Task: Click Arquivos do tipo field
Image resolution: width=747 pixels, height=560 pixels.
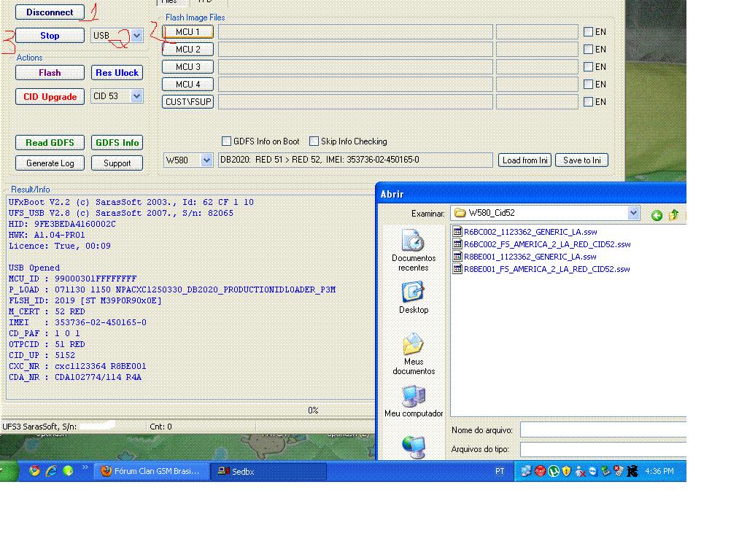Action: [603, 449]
